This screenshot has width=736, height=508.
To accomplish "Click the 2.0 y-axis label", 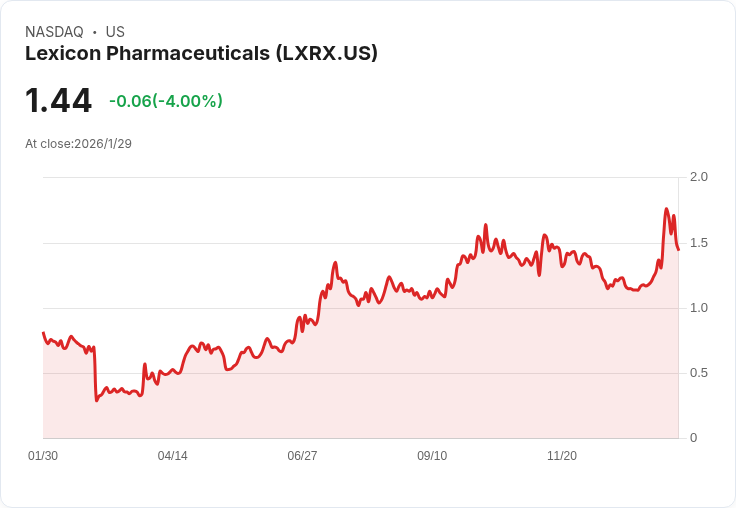I will pos(699,177).
